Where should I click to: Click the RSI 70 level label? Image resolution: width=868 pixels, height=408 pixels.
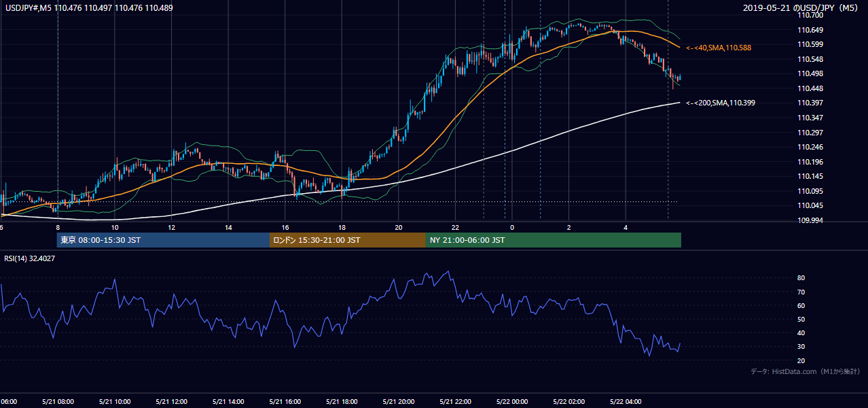point(801,292)
